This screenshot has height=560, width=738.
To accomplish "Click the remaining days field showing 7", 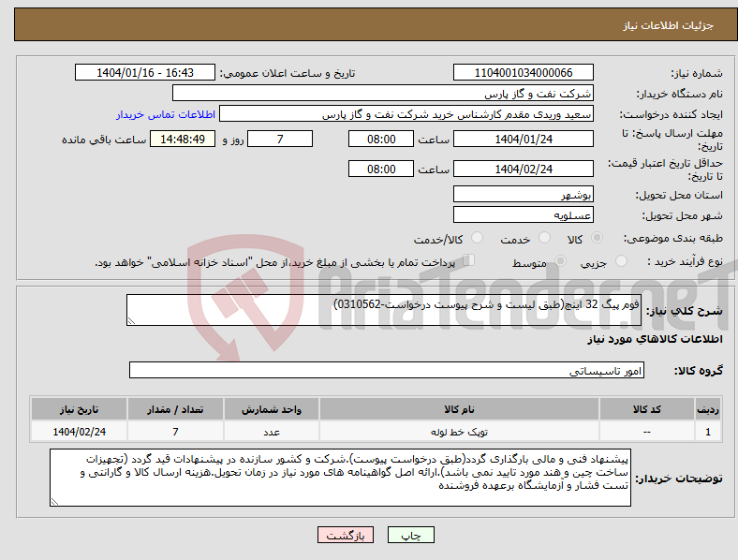I will click(280, 139).
